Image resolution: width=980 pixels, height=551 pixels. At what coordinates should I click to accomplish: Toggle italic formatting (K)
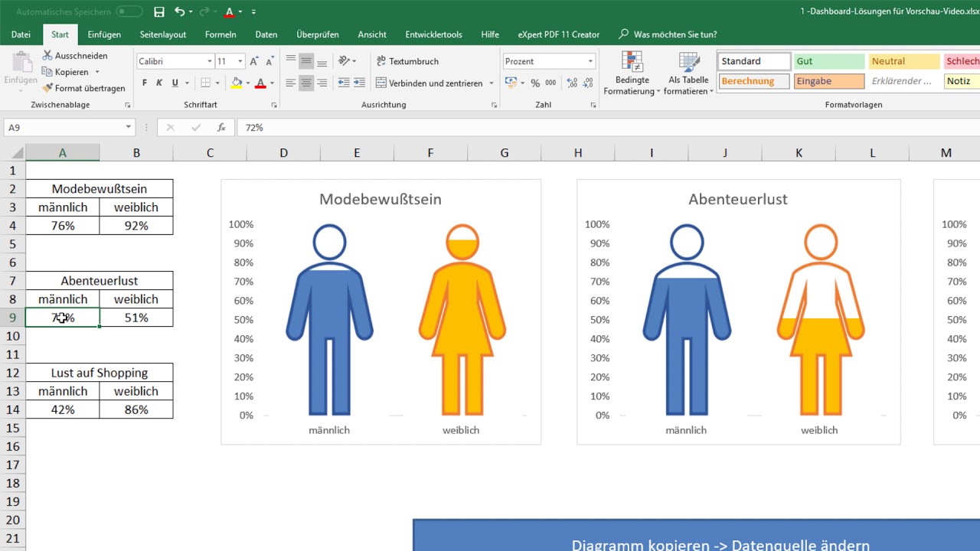click(x=159, y=83)
